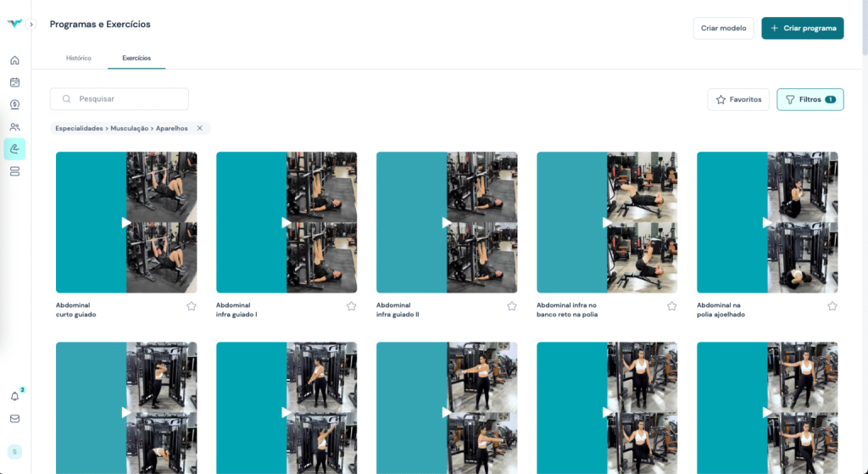Viewport: 868px width, 474px height.
Task: Toggle favorite star for Abdominal infra guiado II
Action: [x=511, y=306]
